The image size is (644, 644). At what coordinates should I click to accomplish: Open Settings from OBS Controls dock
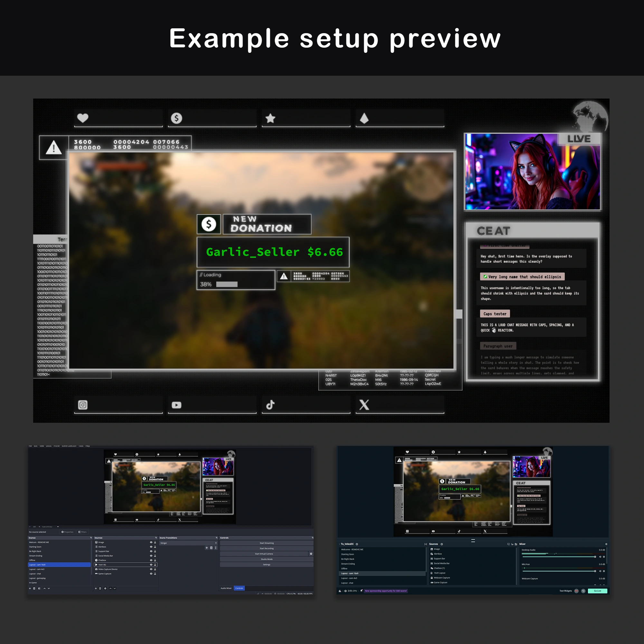[x=267, y=565]
